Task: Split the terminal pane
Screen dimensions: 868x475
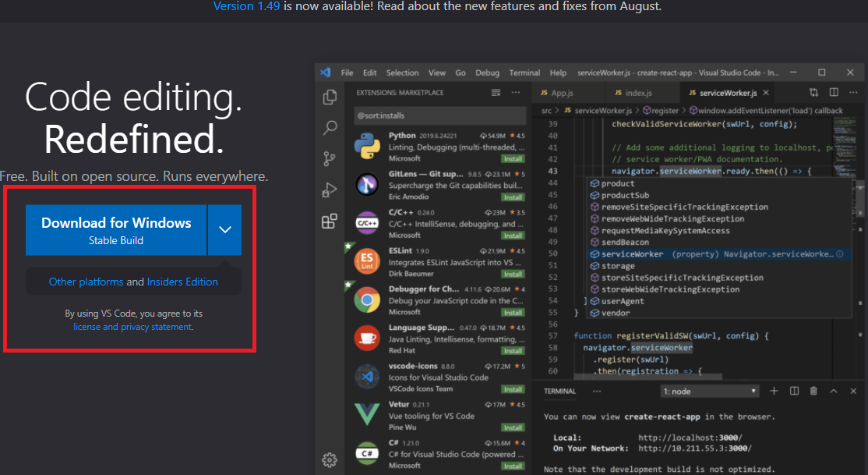Action: (x=795, y=391)
